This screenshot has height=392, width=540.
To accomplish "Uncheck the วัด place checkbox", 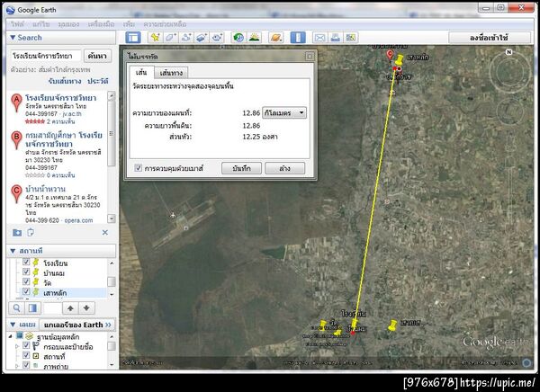I will click(x=26, y=281).
